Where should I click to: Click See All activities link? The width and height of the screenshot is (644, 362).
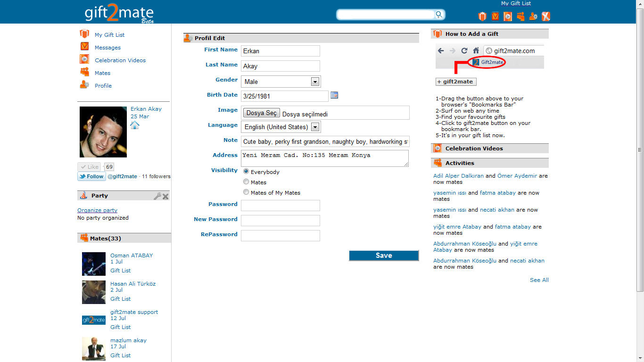pyautogui.click(x=539, y=280)
